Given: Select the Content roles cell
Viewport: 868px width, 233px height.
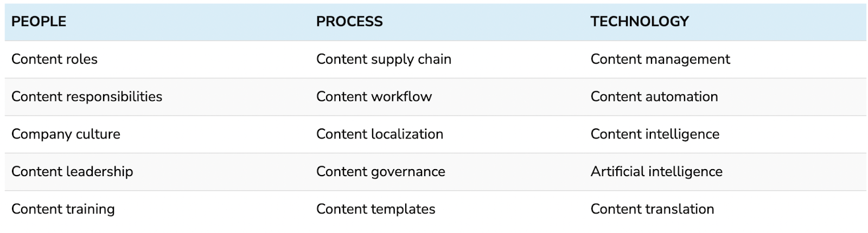Looking at the screenshot, I should coord(54,59).
